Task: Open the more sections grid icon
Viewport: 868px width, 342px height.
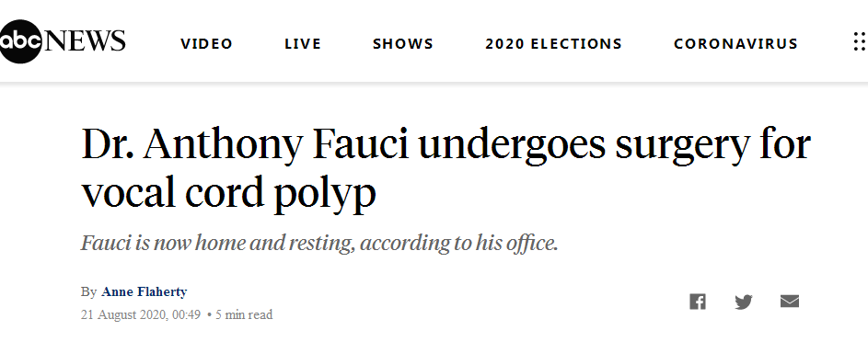Action: tap(861, 41)
